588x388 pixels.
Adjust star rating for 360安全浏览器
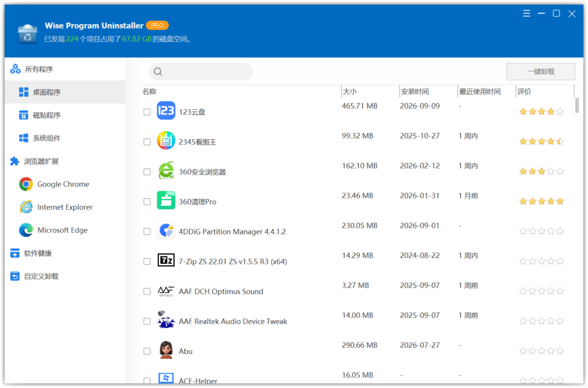coord(541,171)
